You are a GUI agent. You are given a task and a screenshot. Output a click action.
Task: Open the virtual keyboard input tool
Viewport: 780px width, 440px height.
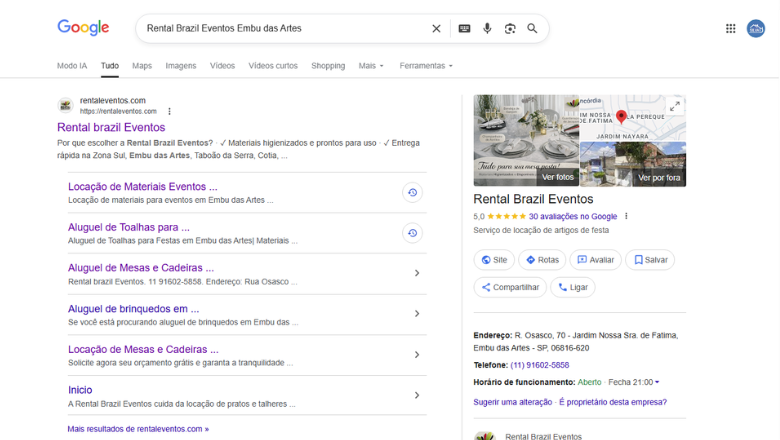pyautogui.click(x=464, y=29)
